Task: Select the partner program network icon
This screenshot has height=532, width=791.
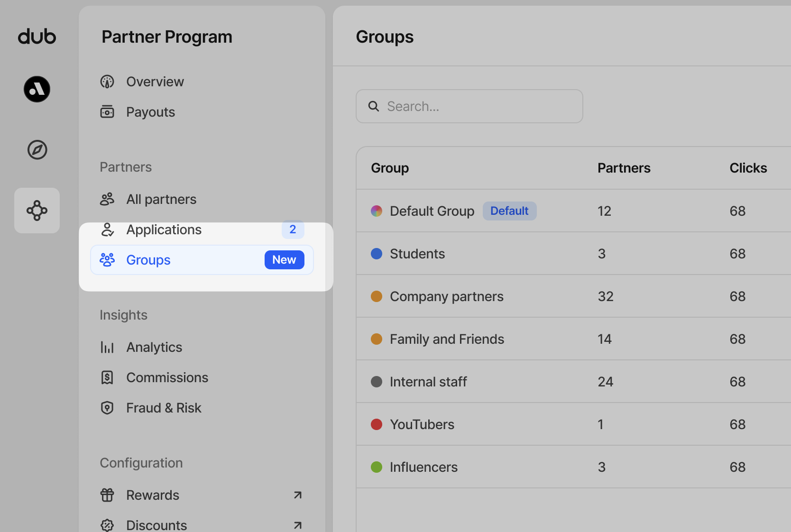Action: point(37,211)
